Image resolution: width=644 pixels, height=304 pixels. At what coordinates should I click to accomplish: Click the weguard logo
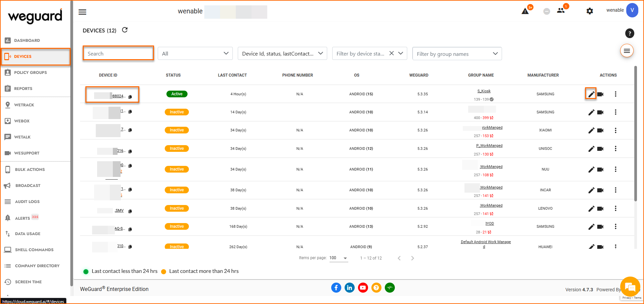[x=35, y=15]
